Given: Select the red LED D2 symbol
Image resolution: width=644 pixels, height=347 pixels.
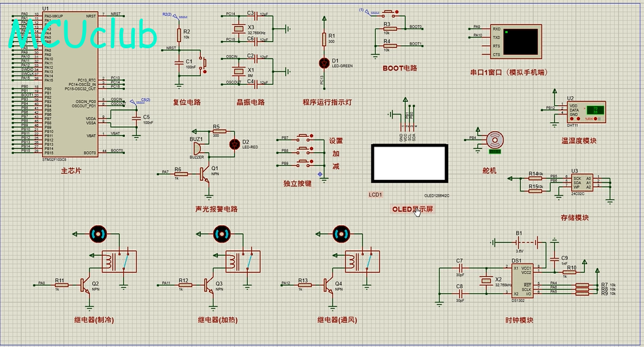Looking at the screenshot, I should pyautogui.click(x=234, y=144).
